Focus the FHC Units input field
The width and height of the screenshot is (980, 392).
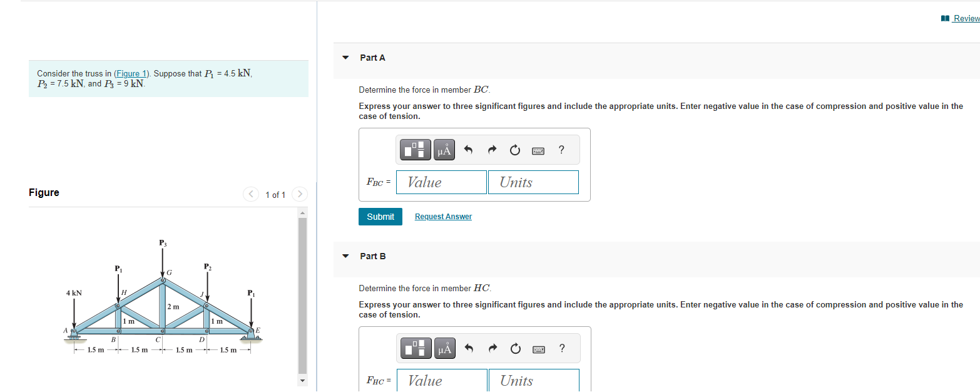pos(533,380)
